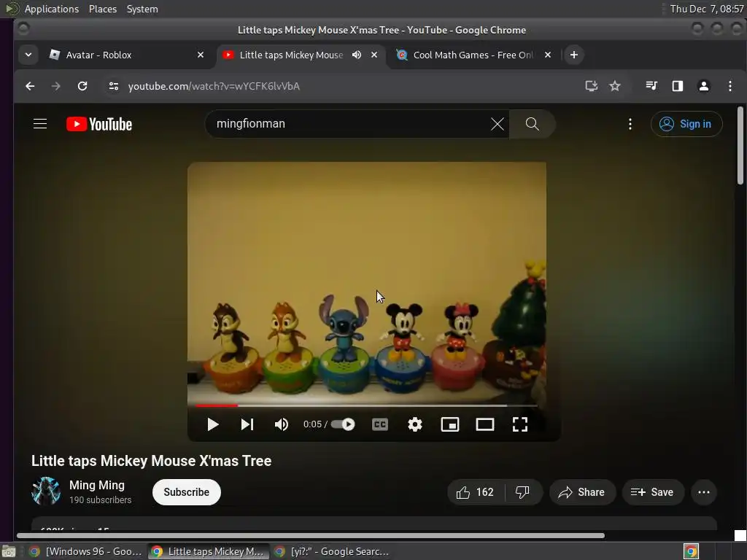The height and width of the screenshot is (560, 747).
Task: Expand the tab search dropdown
Action: [28, 55]
